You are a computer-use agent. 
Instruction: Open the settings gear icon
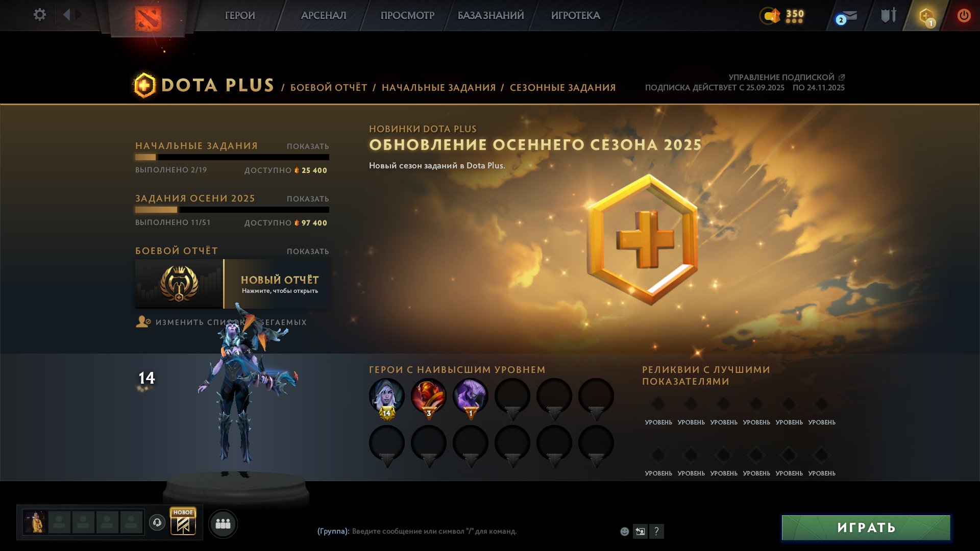(39, 15)
